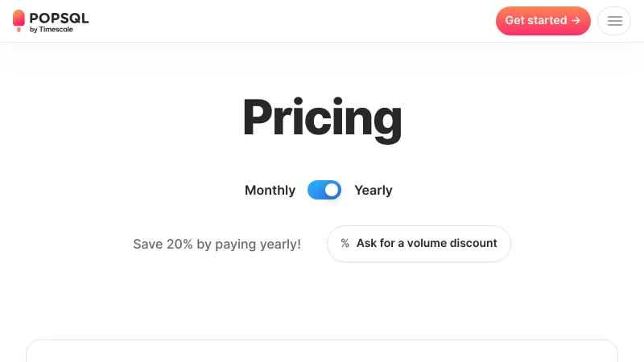The width and height of the screenshot is (644, 362).
Task: Click the percent icon in the discount button
Action: pyautogui.click(x=345, y=243)
